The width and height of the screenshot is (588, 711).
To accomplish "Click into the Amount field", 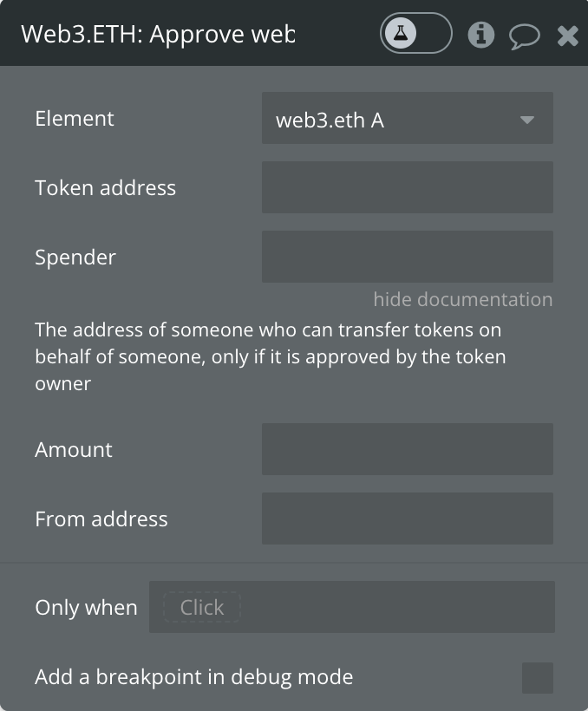I will pos(407,449).
